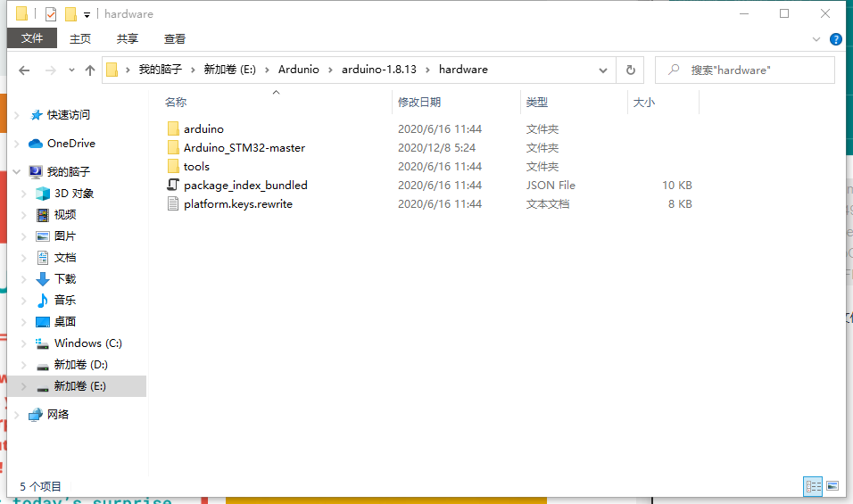Select 桌面 in navigation pane

point(65,321)
